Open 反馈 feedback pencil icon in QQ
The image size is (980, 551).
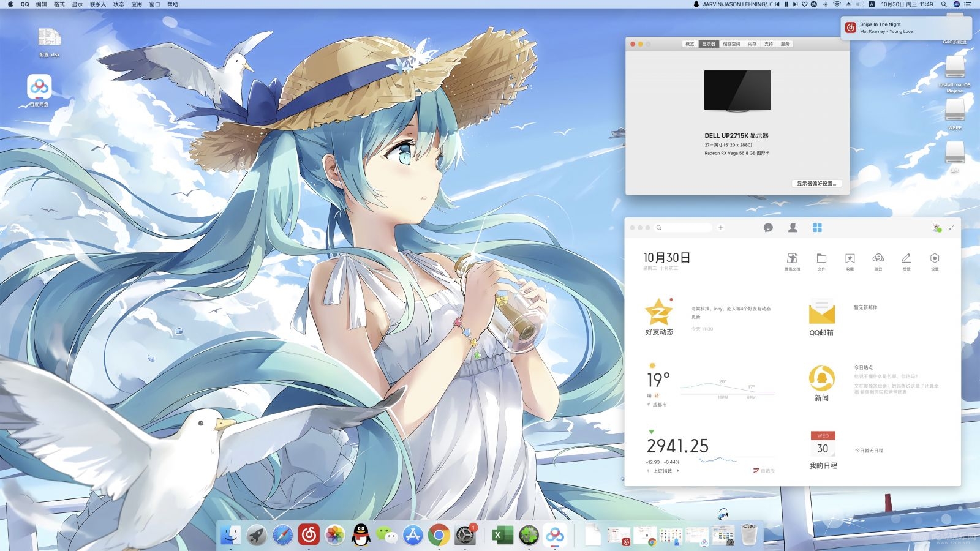coord(907,261)
